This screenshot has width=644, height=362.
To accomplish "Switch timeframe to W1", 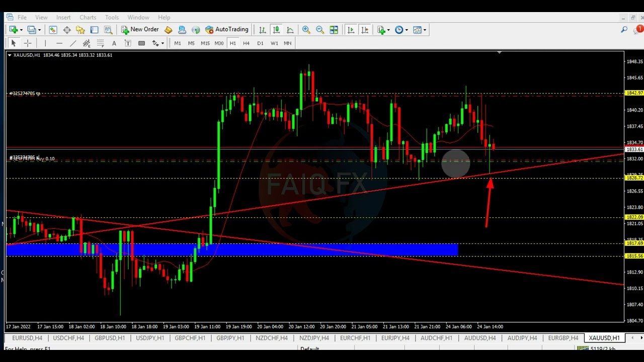I will click(x=274, y=43).
